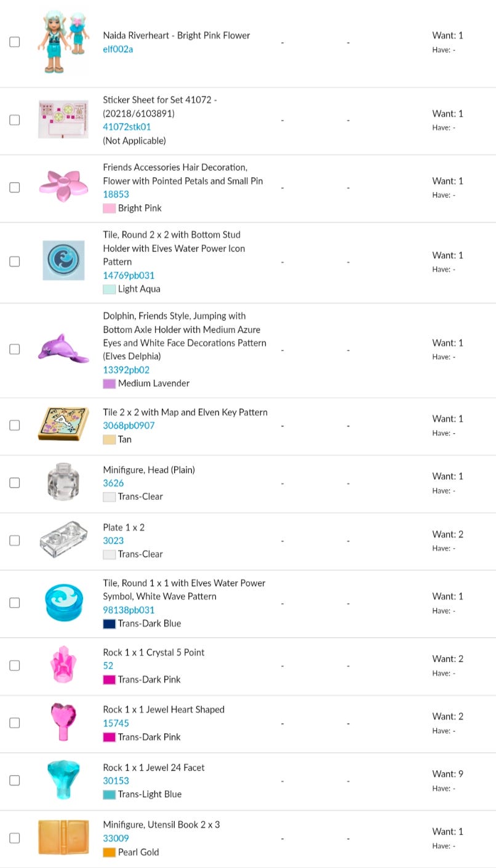Check the box for Sticker Sheet 41072
The image size is (496, 868).
15,120
